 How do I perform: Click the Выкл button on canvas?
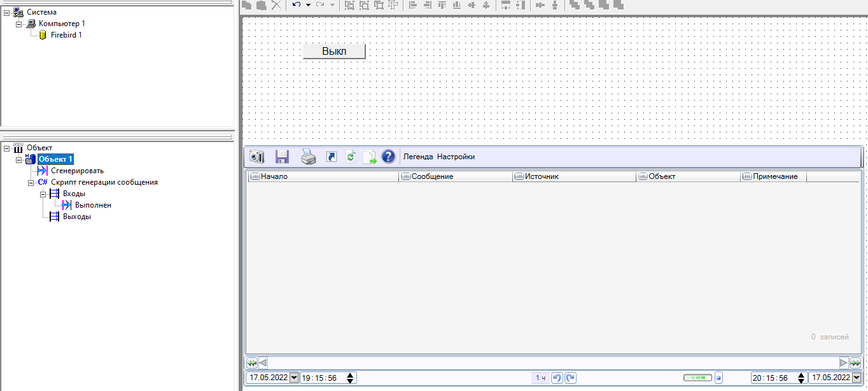click(334, 52)
